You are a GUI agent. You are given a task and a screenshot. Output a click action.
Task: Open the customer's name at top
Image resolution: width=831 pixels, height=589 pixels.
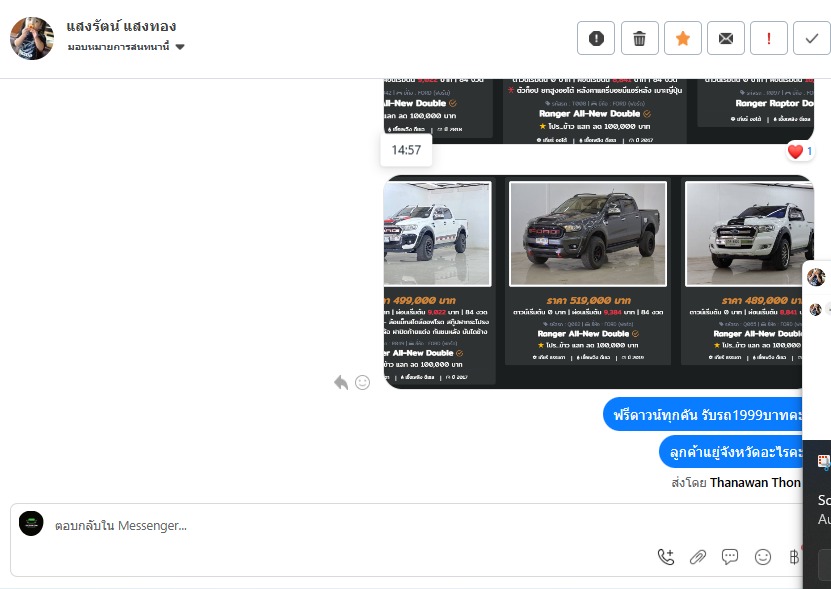(x=121, y=26)
